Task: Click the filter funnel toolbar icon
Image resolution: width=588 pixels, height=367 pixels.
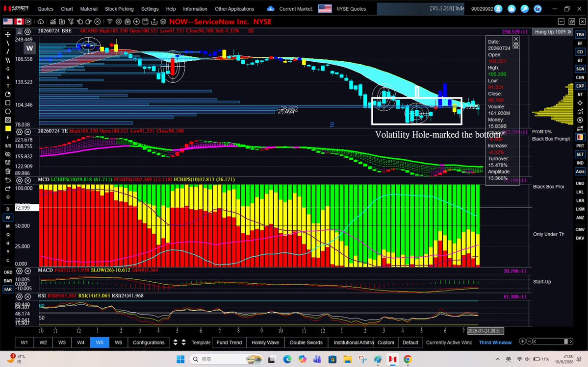Action: click(x=71, y=22)
